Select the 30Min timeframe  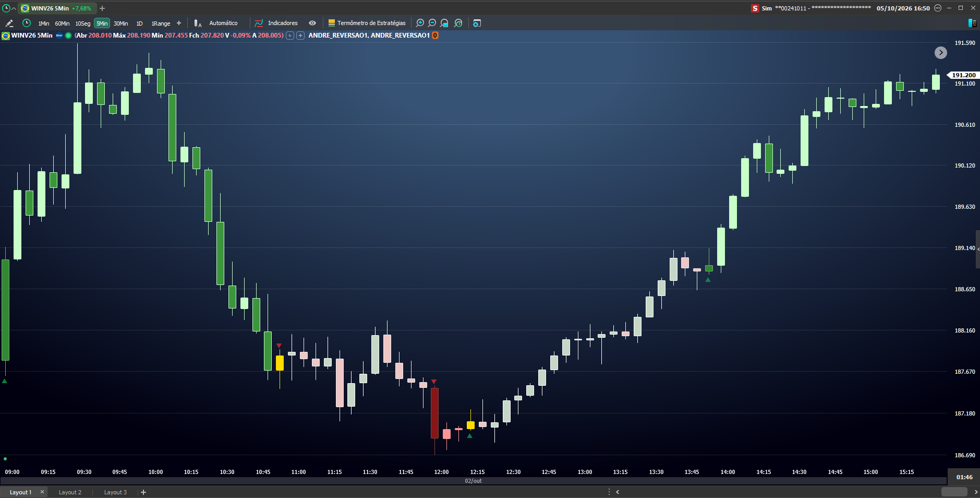pos(121,23)
